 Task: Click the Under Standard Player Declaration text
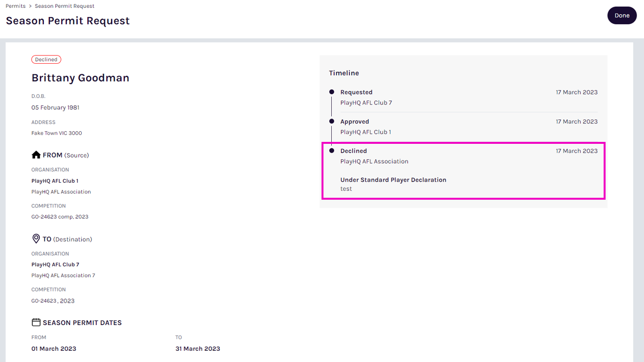(x=393, y=180)
